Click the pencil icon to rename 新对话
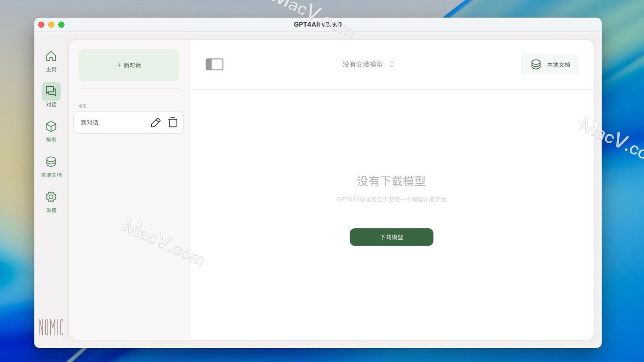Viewport: 644px width, 362px height. 156,122
